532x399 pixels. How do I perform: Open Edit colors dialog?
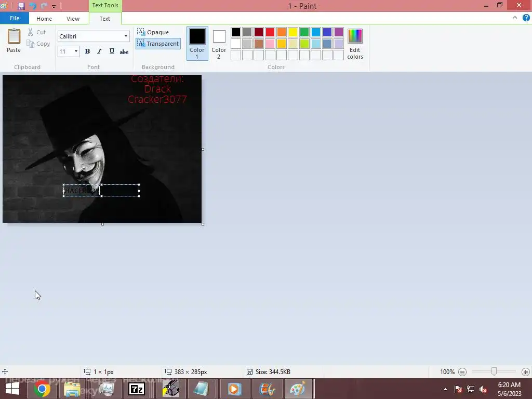tap(355, 44)
